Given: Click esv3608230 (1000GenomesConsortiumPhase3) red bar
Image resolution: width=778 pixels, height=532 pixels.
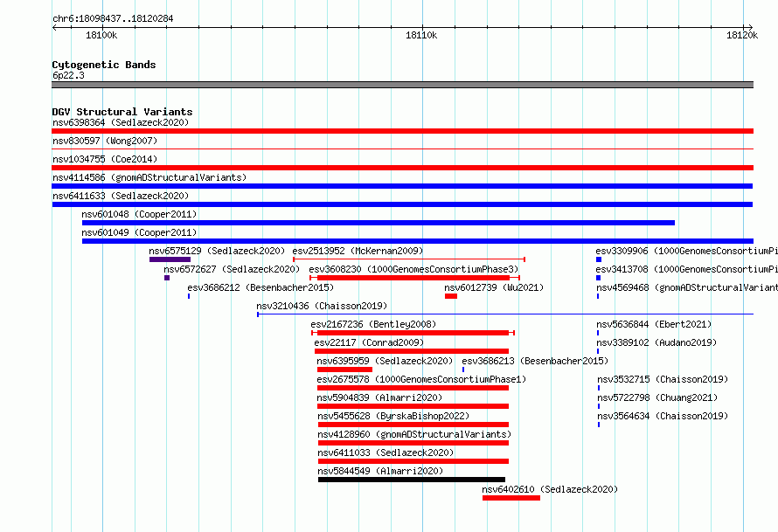Looking at the screenshot, I should click(x=413, y=278).
